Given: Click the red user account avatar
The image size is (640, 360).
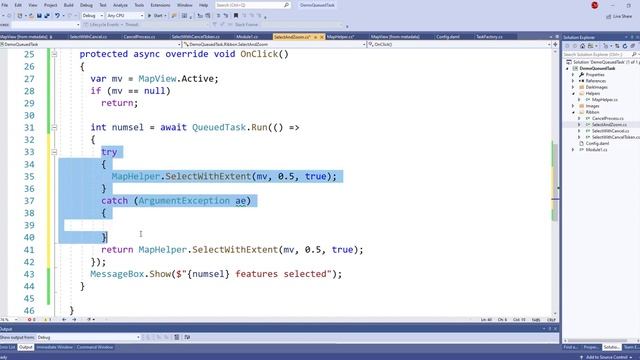Looking at the screenshot, I should [595, 5].
